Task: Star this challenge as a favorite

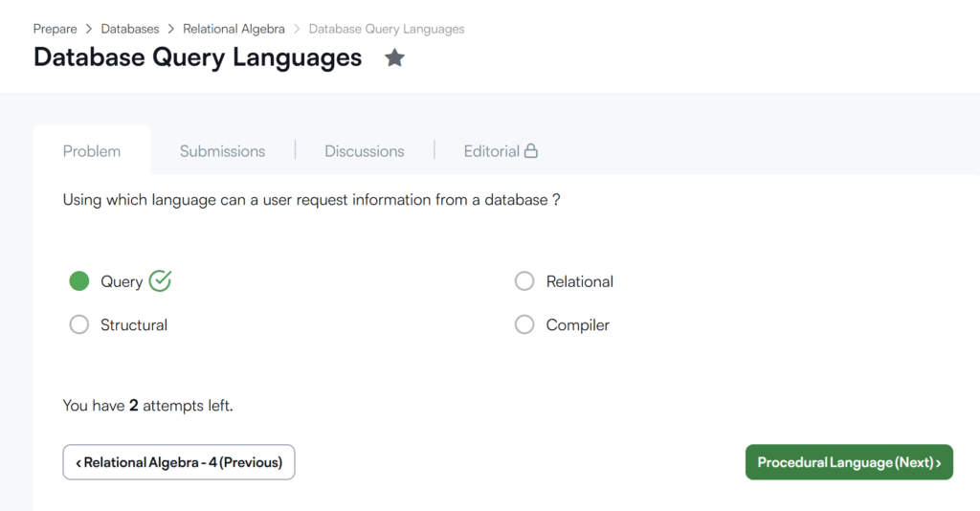Action: pyautogui.click(x=394, y=58)
